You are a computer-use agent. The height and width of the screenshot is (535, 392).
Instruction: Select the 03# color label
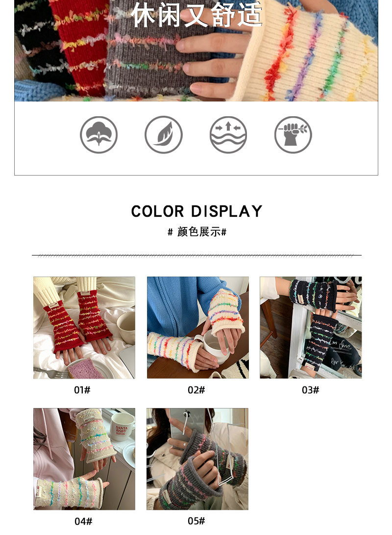pyautogui.click(x=311, y=390)
